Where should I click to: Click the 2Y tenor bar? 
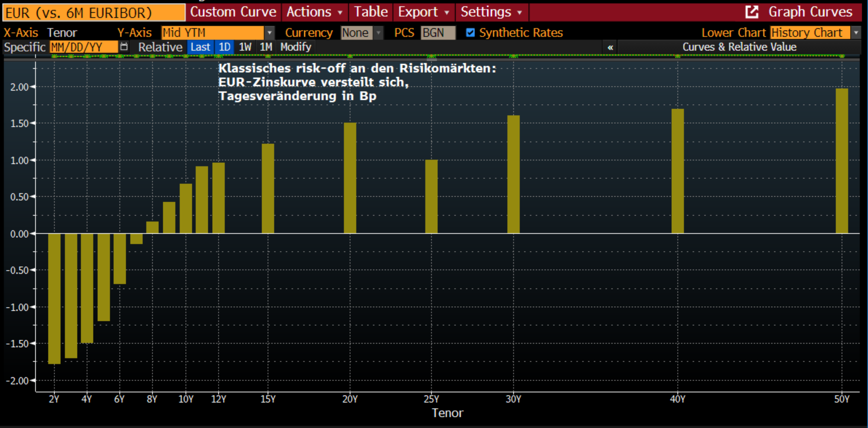(x=54, y=299)
